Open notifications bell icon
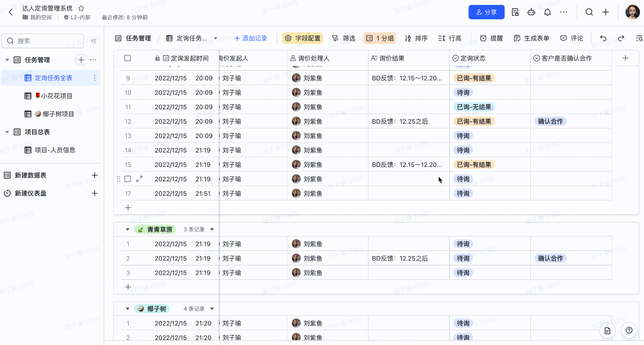The image size is (644, 345). pyautogui.click(x=547, y=12)
